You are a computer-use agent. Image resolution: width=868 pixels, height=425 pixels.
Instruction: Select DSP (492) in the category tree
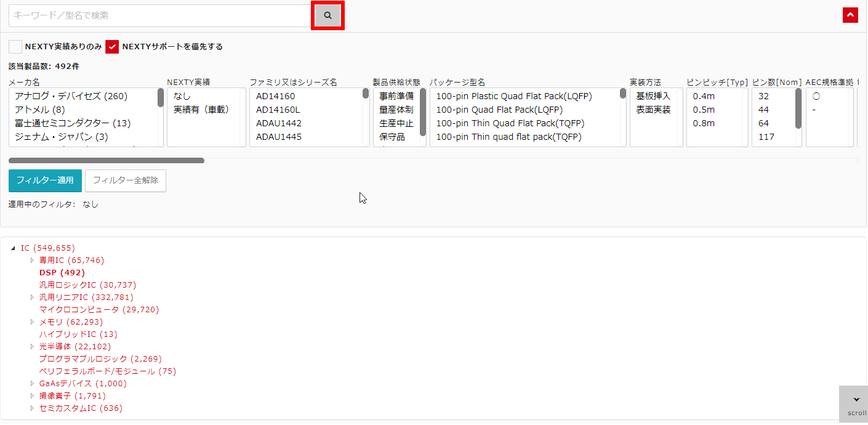coord(62,272)
